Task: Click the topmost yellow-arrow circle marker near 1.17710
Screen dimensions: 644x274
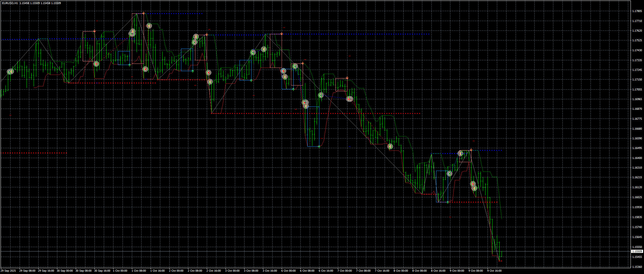Action: [149, 26]
